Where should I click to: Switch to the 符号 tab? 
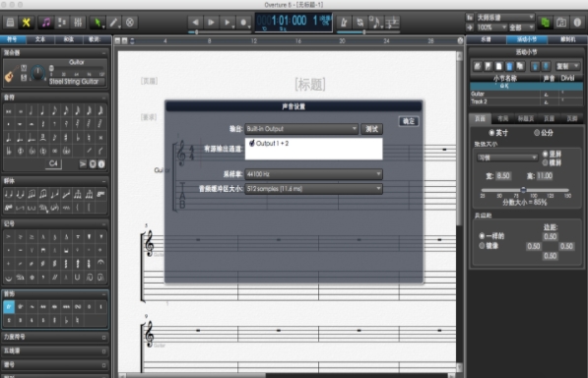13,39
